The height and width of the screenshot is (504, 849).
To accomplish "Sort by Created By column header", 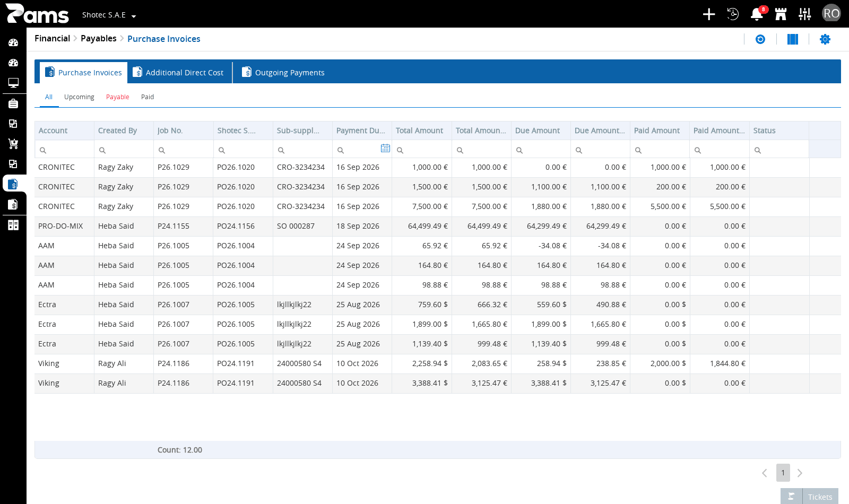I will [x=124, y=131].
